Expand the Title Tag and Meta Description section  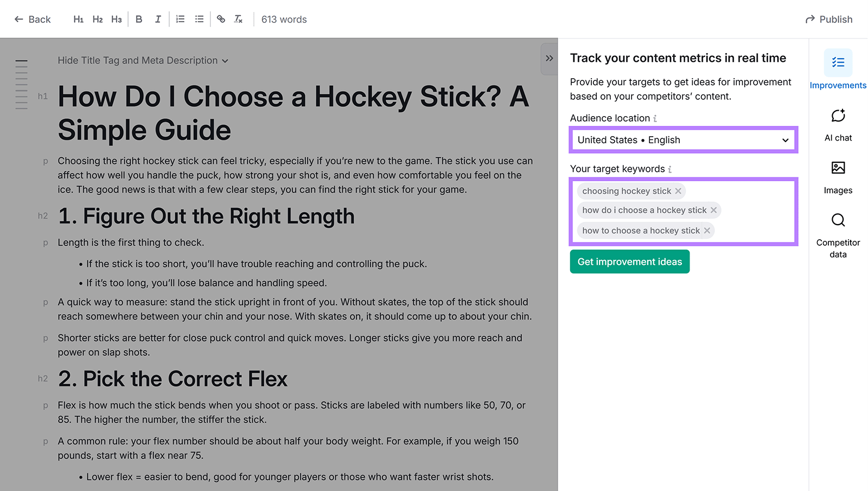[x=143, y=60]
